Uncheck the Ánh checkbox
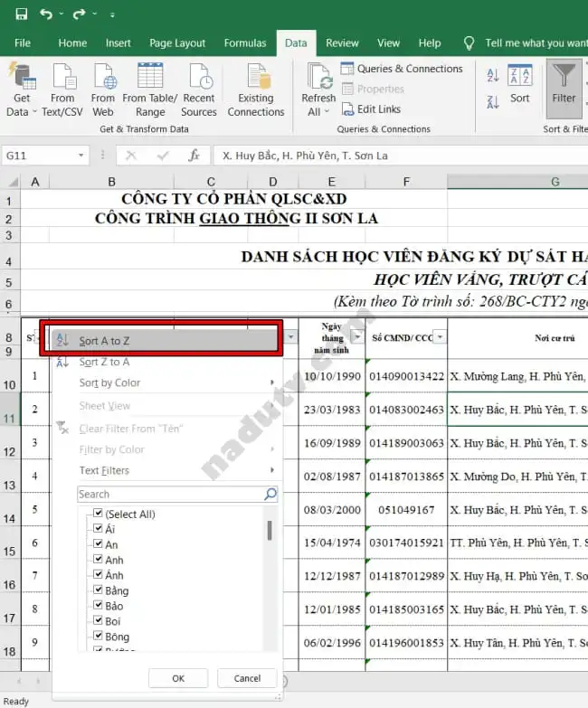 [98, 574]
